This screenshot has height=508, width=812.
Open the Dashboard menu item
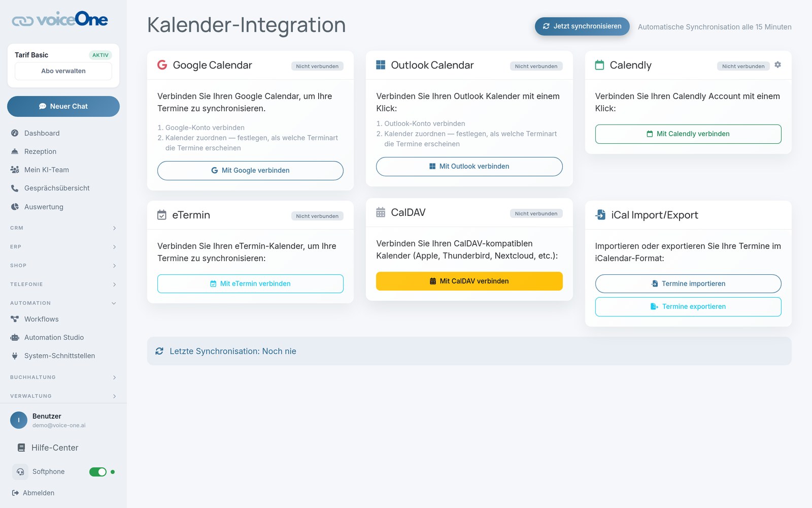(x=63, y=133)
